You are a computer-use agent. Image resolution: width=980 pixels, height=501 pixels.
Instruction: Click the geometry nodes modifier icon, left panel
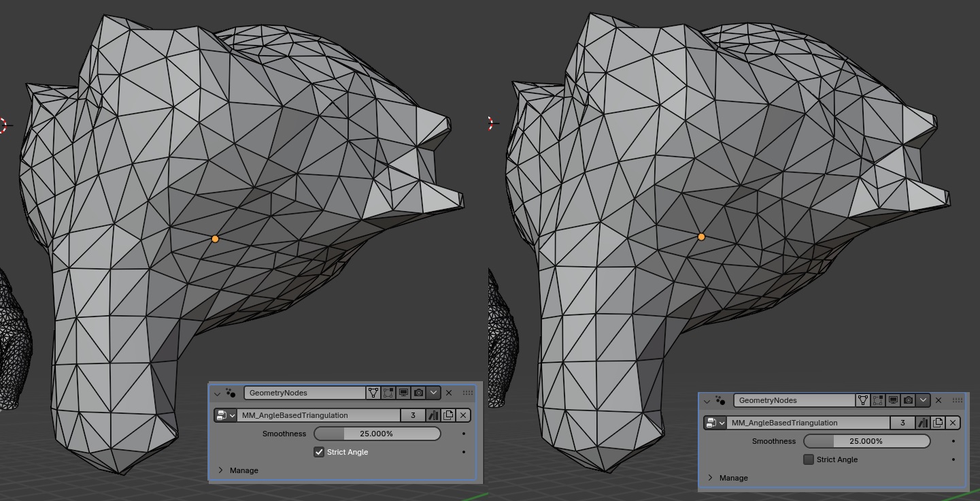pos(231,393)
